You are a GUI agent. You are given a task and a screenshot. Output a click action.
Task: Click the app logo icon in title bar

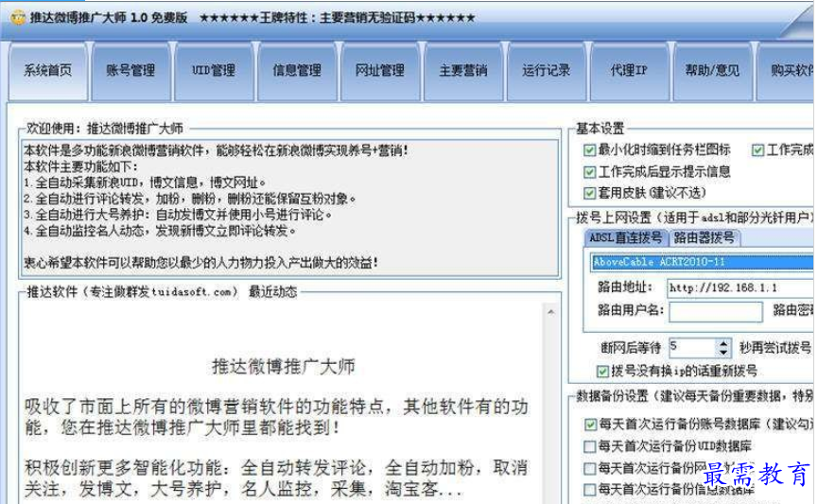(x=17, y=18)
